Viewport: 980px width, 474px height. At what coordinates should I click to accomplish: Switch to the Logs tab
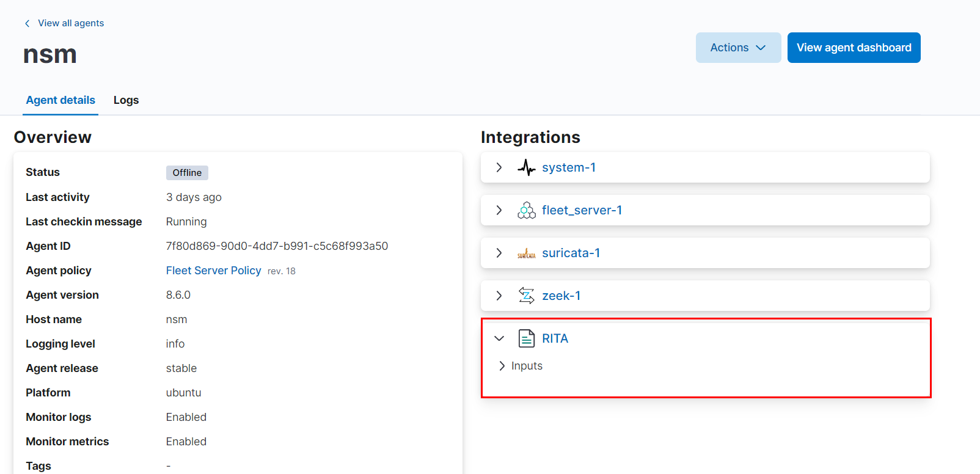pyautogui.click(x=126, y=100)
